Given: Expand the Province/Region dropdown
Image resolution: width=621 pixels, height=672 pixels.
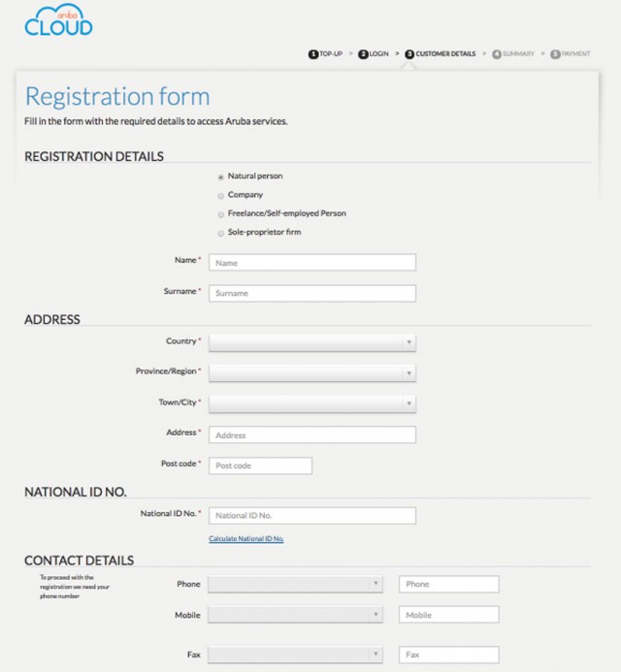Looking at the screenshot, I should click(311, 372).
